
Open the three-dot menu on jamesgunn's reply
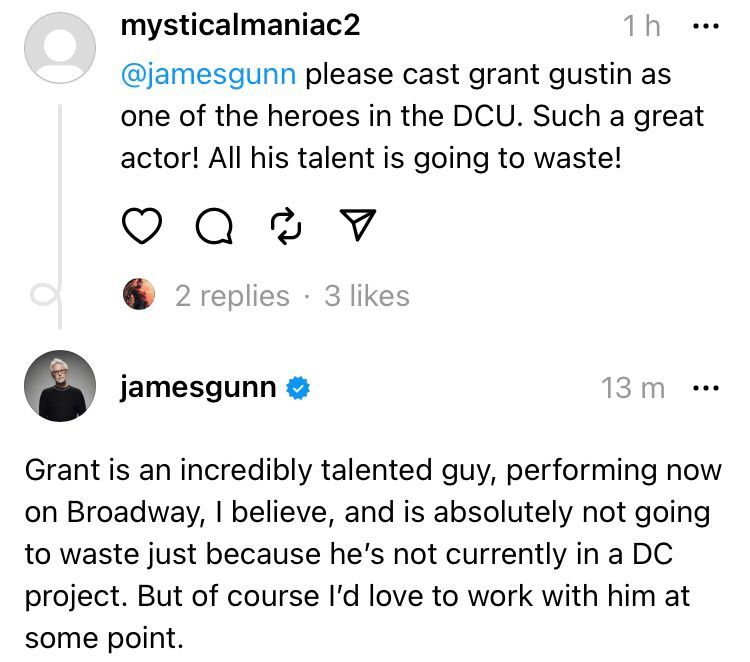click(x=705, y=387)
